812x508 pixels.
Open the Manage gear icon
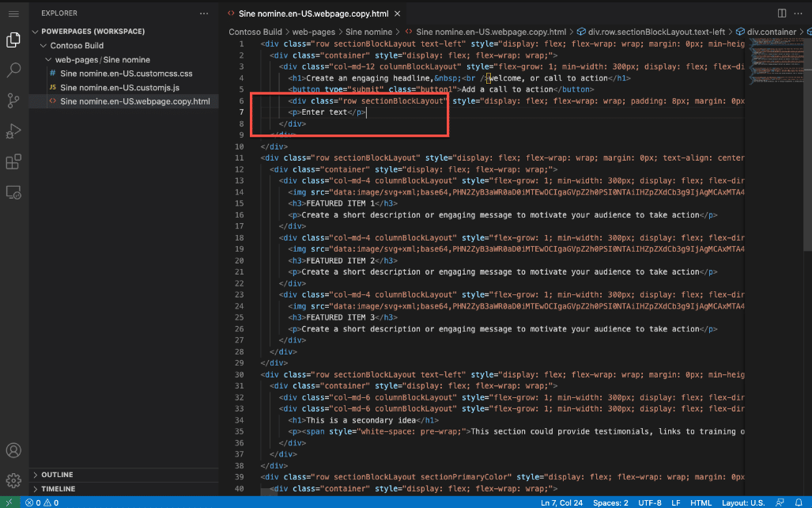(13, 480)
